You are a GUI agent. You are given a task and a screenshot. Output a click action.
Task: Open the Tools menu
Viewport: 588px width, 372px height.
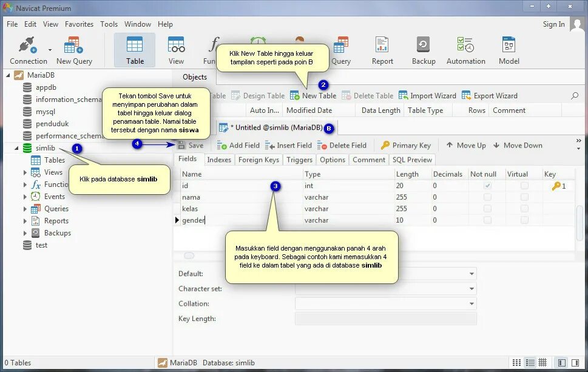pos(109,24)
